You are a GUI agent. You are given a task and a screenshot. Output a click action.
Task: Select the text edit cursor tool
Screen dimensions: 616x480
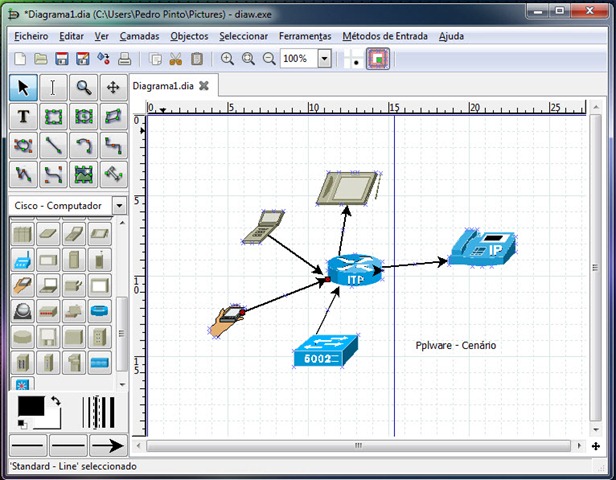[x=53, y=87]
